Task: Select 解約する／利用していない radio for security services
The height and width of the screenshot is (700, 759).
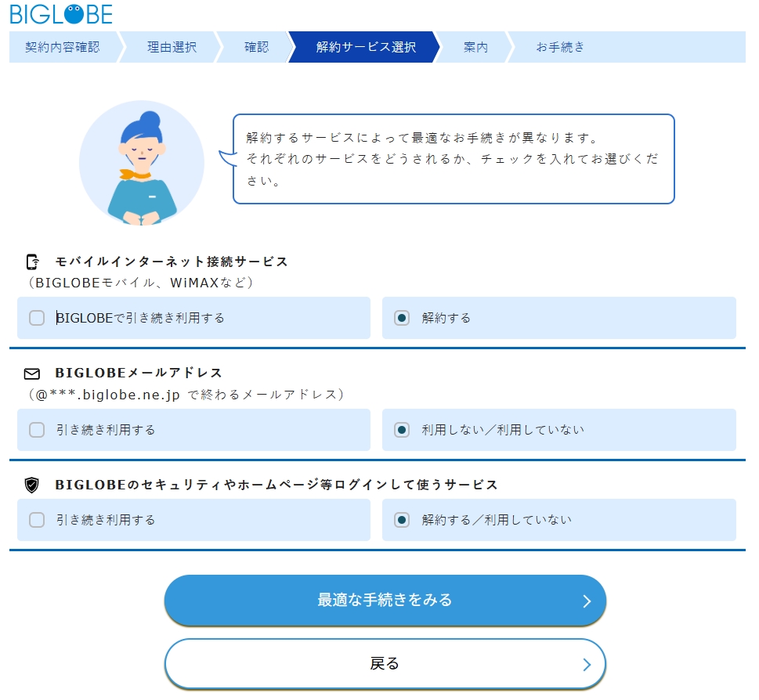Action: pos(401,520)
